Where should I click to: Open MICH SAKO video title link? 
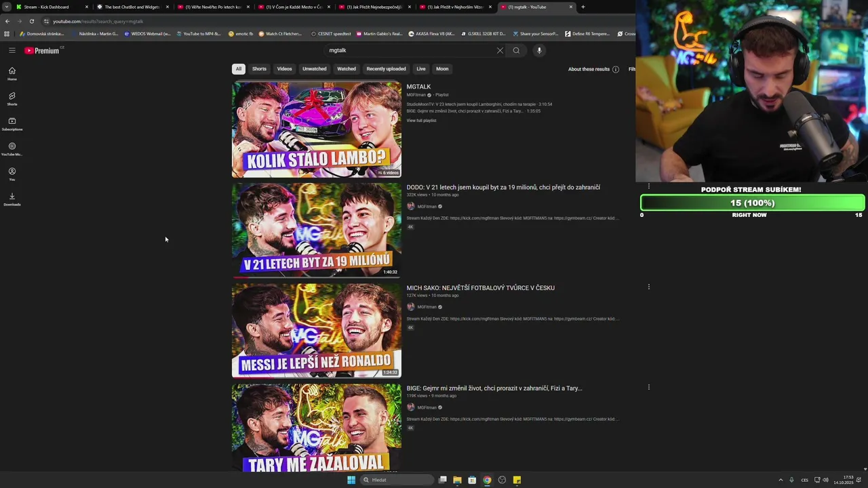tap(480, 287)
